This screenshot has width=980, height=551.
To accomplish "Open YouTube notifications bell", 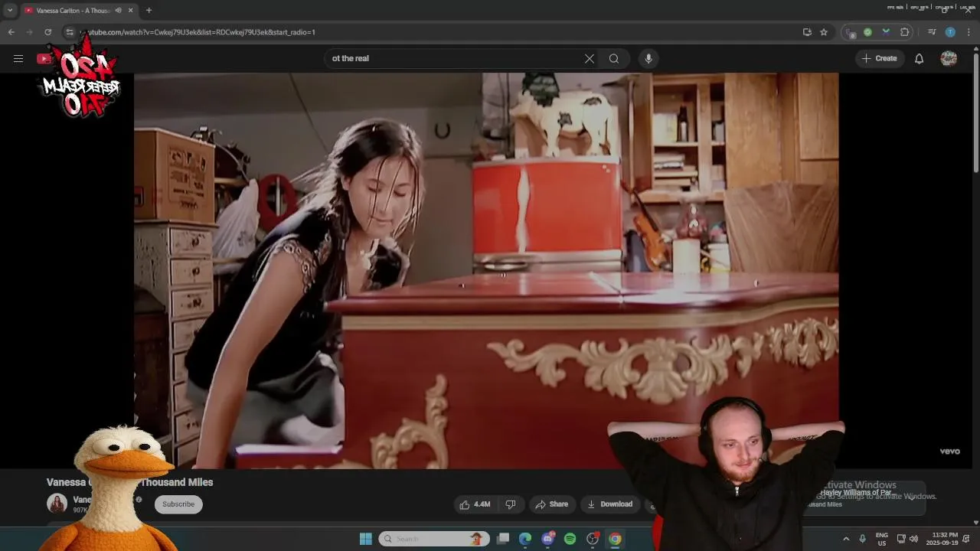I will pyautogui.click(x=919, y=58).
